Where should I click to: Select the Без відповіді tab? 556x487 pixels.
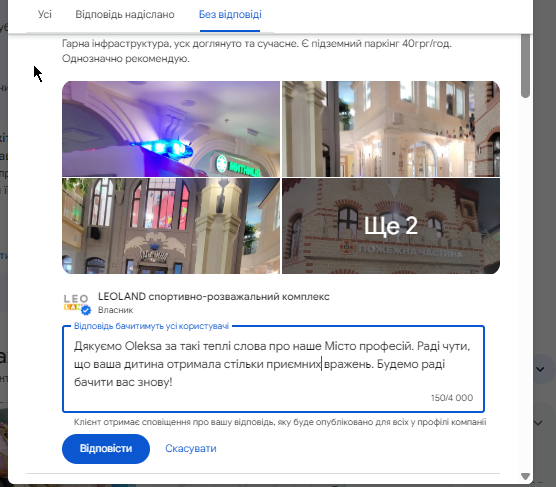click(230, 15)
